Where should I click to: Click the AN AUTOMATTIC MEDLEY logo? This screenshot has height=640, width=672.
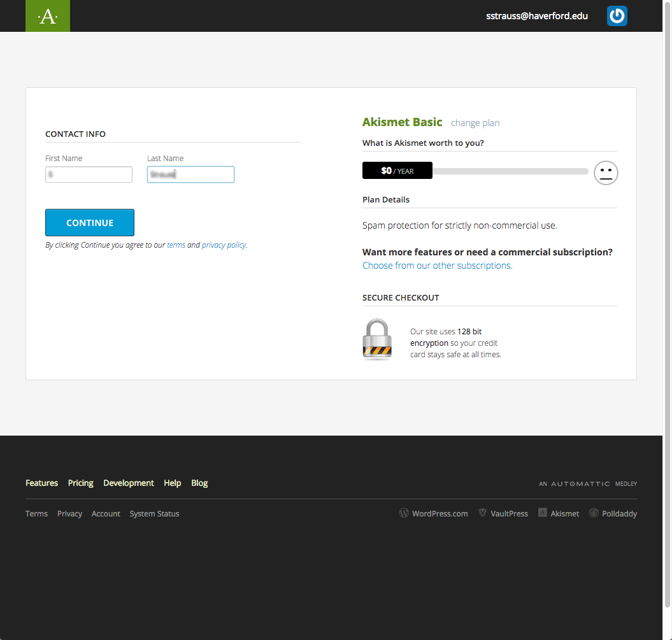(588, 483)
